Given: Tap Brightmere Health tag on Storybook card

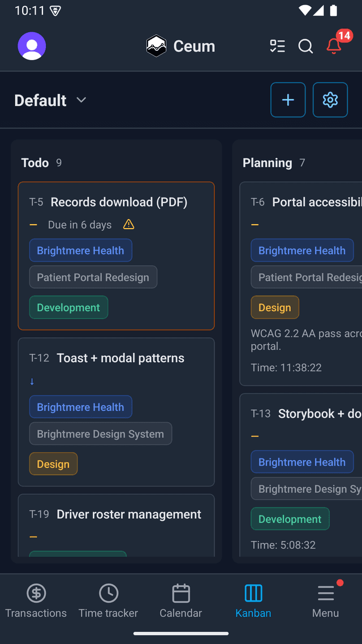Looking at the screenshot, I should [x=302, y=462].
